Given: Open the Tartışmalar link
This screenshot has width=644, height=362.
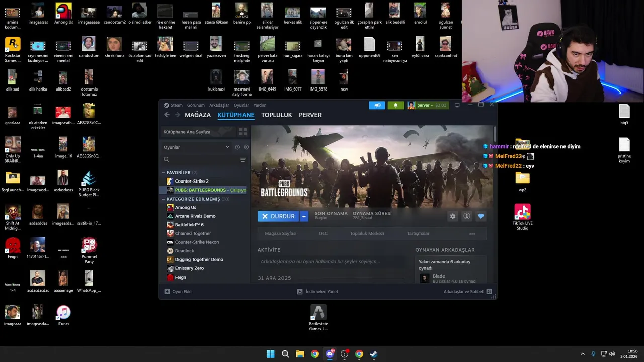Looking at the screenshot, I should (x=418, y=234).
